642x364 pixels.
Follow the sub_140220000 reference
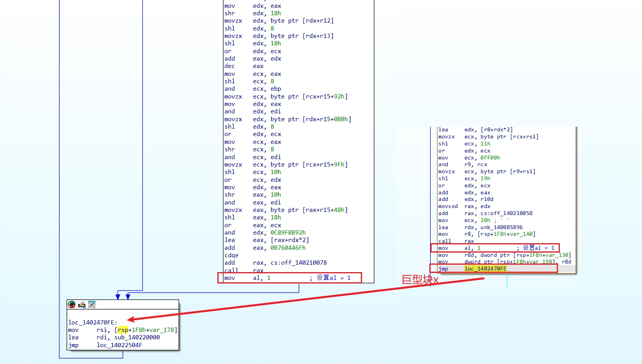click(x=137, y=337)
